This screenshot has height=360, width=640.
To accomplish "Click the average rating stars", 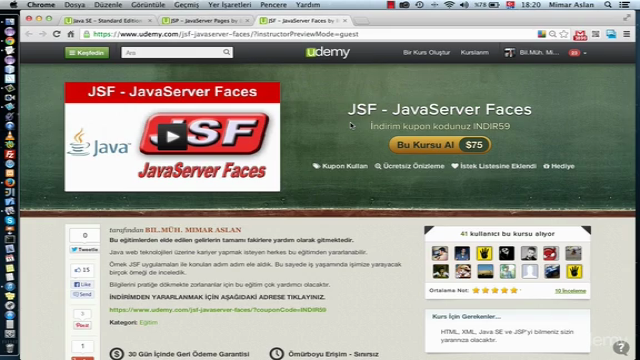I will tap(495, 291).
